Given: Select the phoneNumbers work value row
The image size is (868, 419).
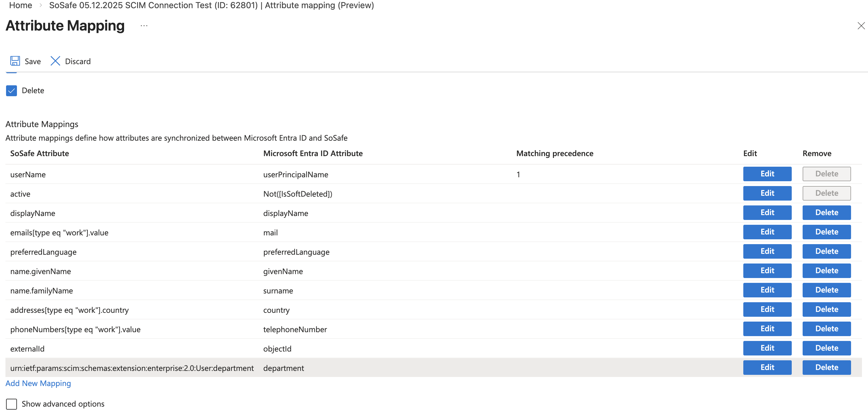Looking at the screenshot, I should pyautogui.click(x=75, y=329).
